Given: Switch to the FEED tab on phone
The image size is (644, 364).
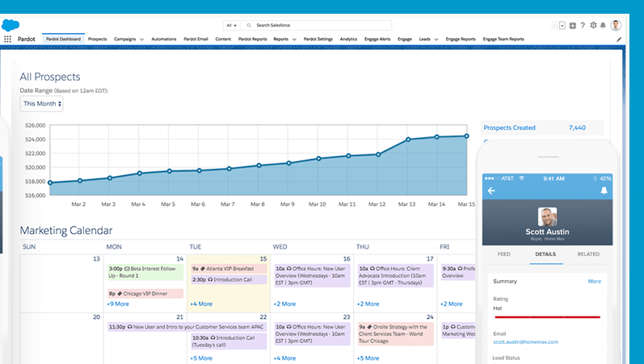Looking at the screenshot, I should [504, 254].
